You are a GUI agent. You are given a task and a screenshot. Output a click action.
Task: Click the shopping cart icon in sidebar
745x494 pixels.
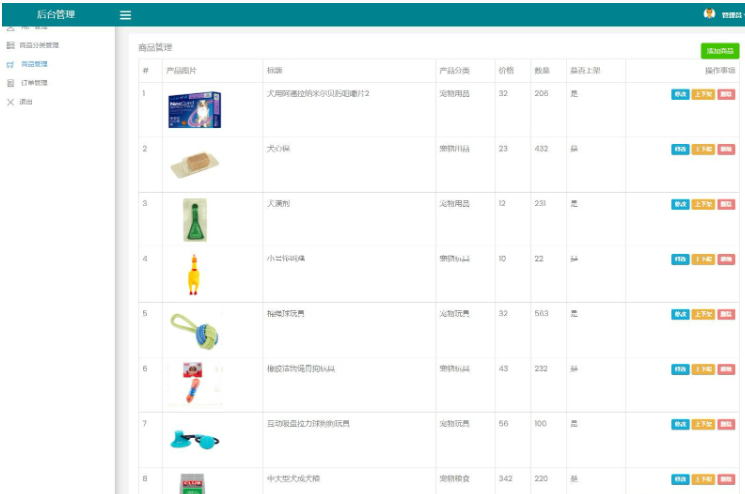[x=10, y=64]
